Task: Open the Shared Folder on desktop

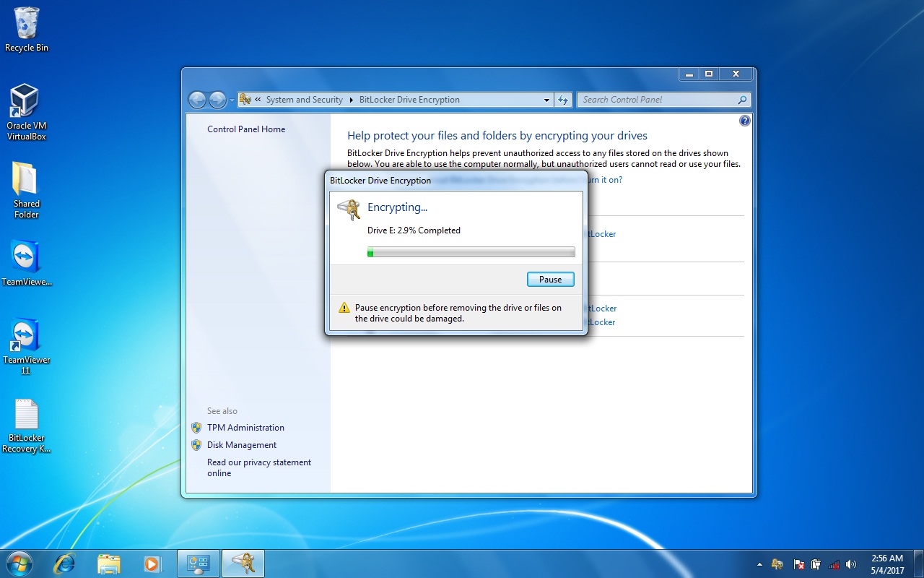Action: pos(26,190)
